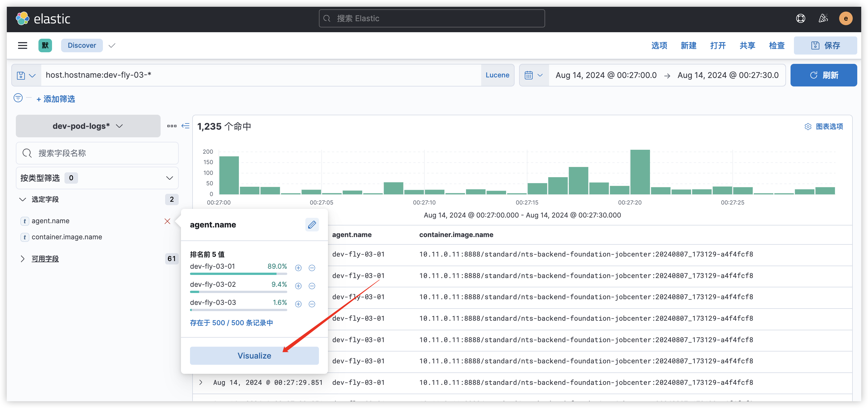Open the index pattern options ellipsis
This screenshot has height=408, width=868.
point(172,126)
